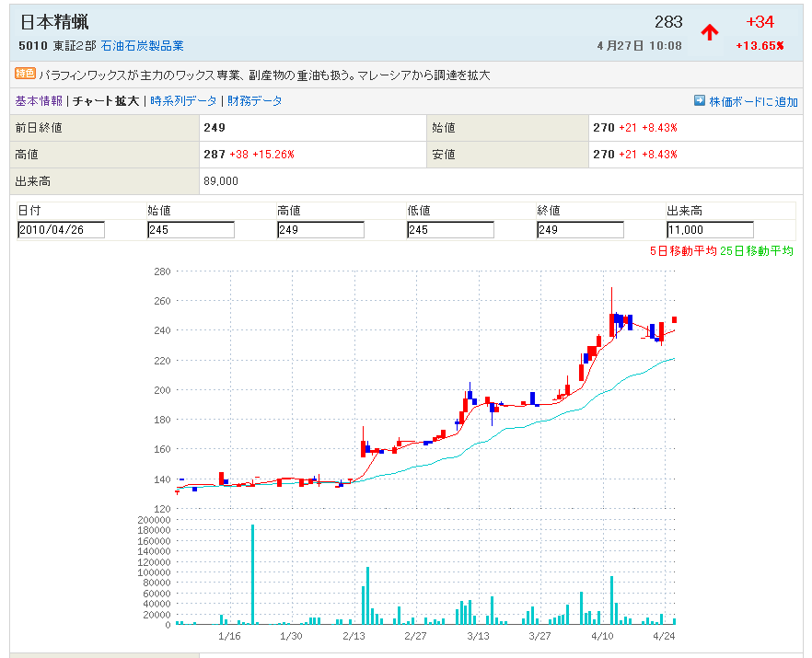Focus the 日付 field showing 2010/04/26
The height and width of the screenshot is (658, 812).
pos(61,230)
